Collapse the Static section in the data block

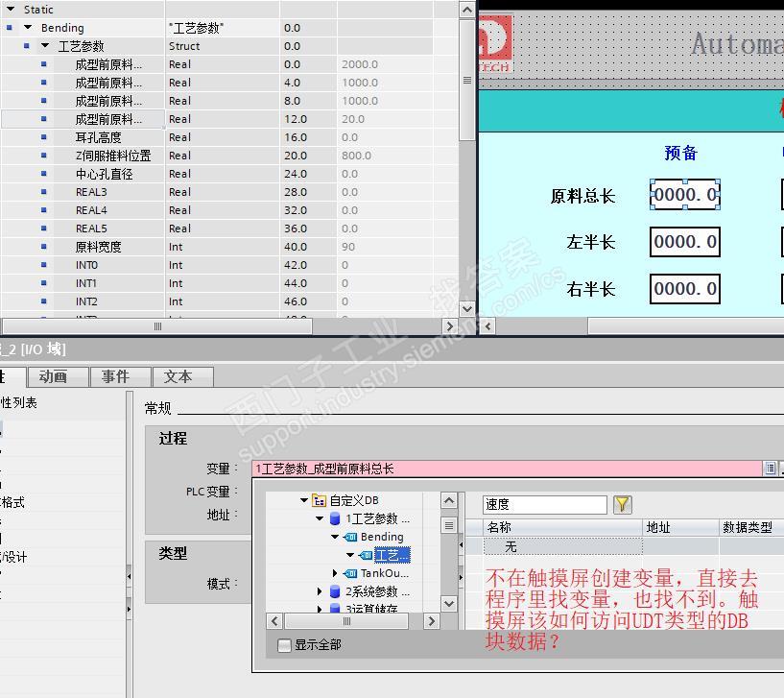tap(11, 9)
